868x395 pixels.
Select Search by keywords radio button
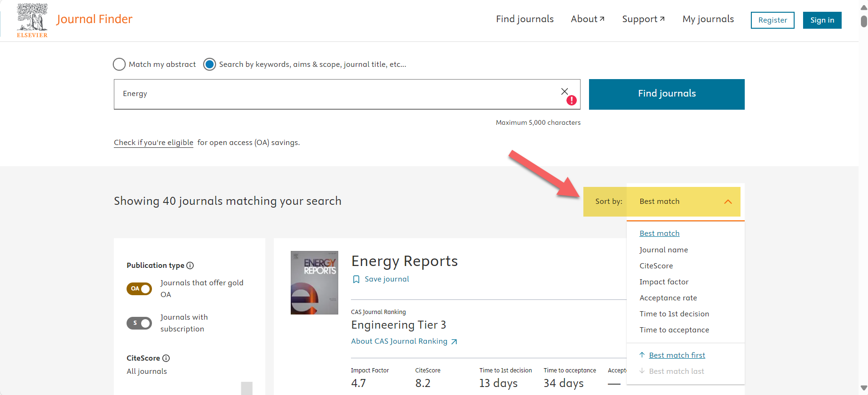(x=209, y=64)
